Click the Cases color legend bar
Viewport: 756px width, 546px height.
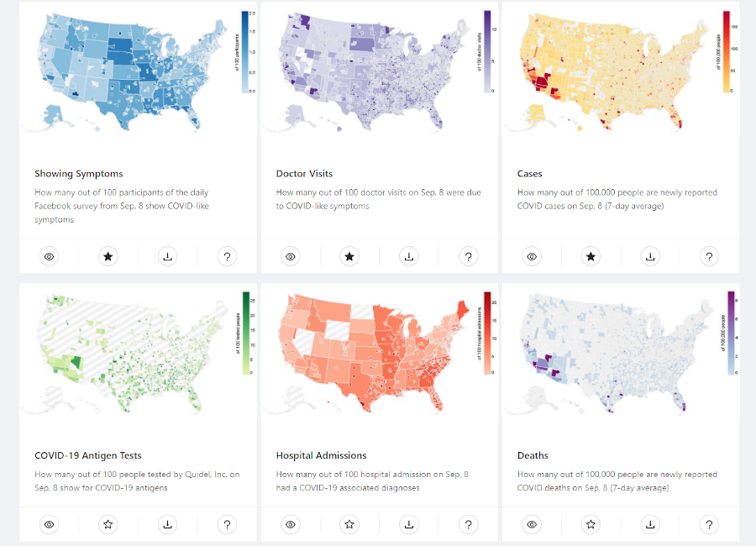727,50
